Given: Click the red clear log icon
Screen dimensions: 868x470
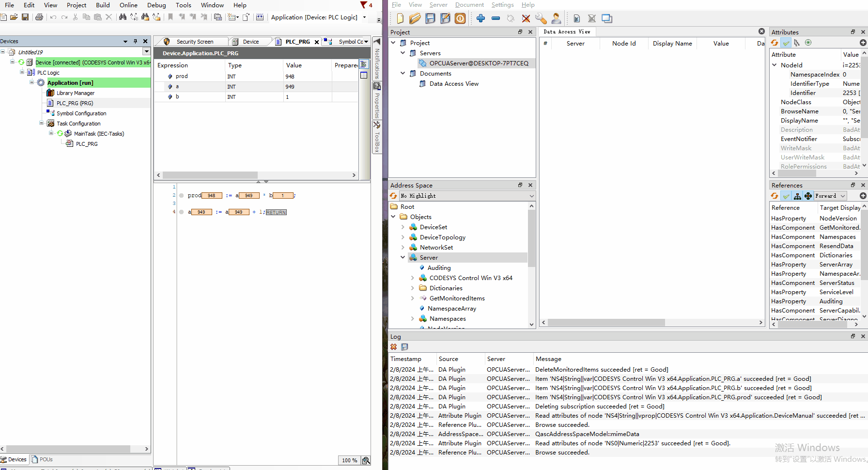Looking at the screenshot, I should click(394, 347).
